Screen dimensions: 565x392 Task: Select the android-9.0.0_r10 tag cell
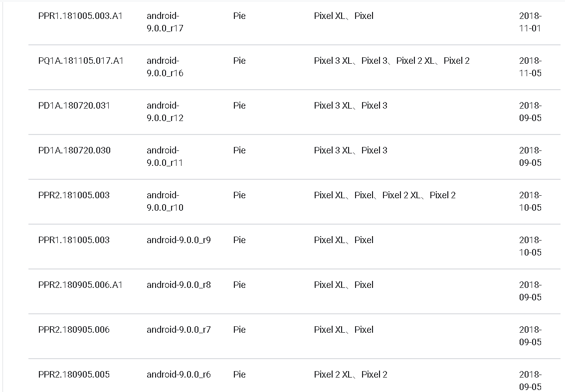click(165, 201)
